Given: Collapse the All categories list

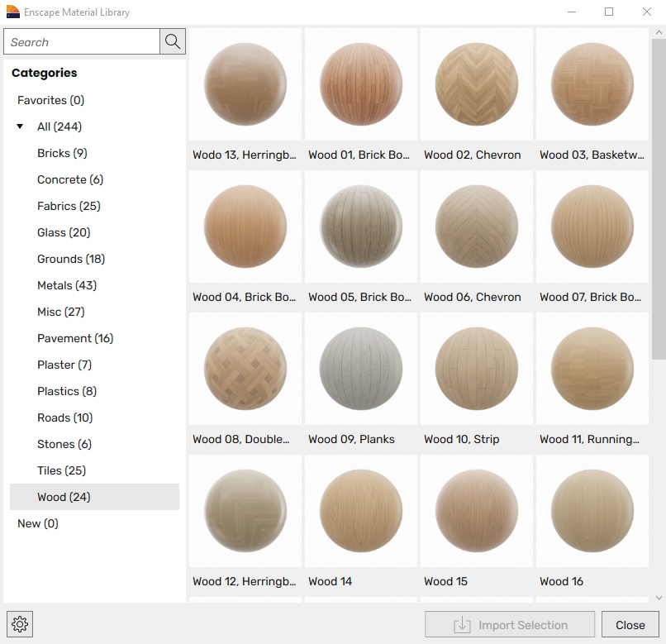Looking at the screenshot, I should pos(20,126).
